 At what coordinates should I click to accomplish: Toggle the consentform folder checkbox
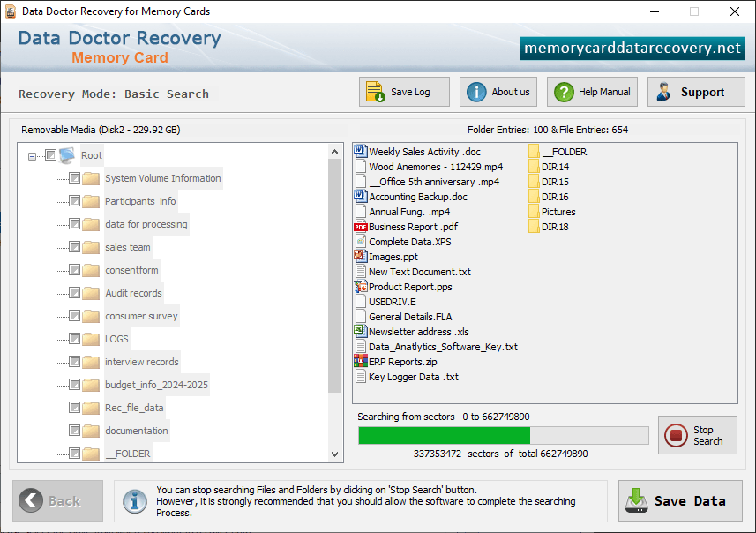[x=74, y=270]
